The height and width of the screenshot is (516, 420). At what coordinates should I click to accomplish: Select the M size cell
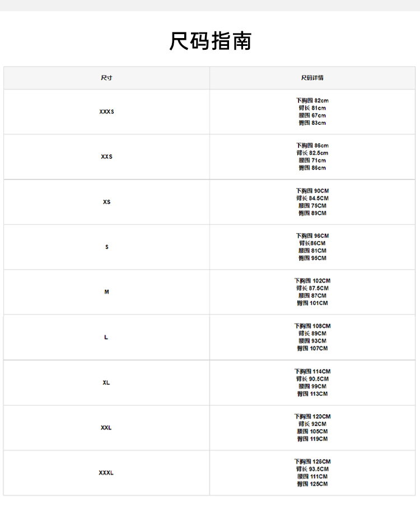tap(106, 292)
